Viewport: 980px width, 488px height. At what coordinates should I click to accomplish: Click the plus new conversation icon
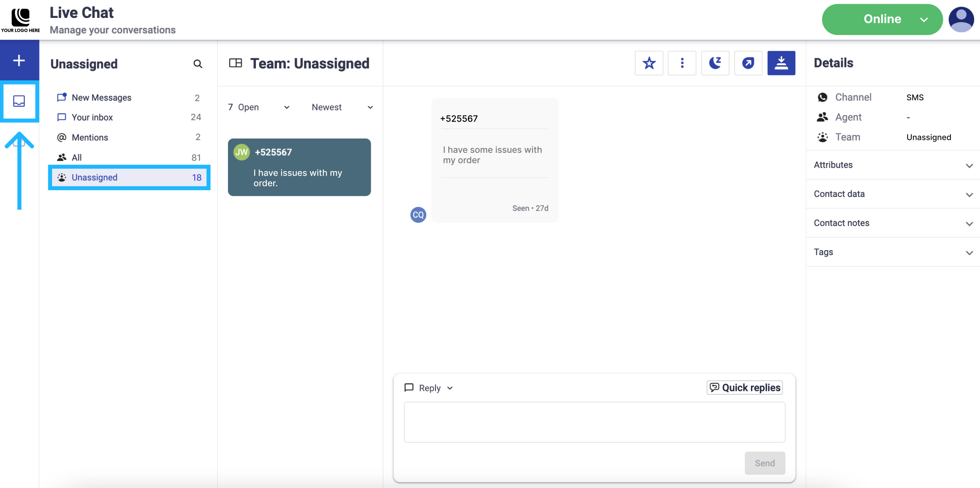pos(19,60)
